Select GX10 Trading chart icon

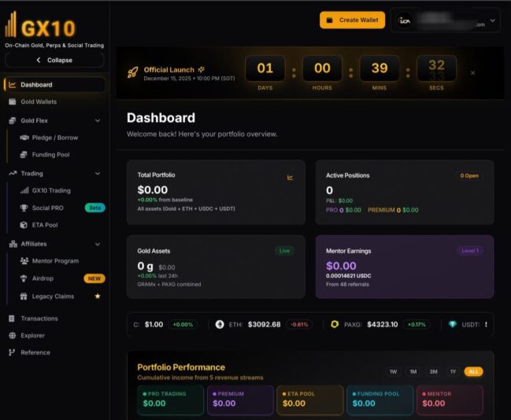(24, 190)
